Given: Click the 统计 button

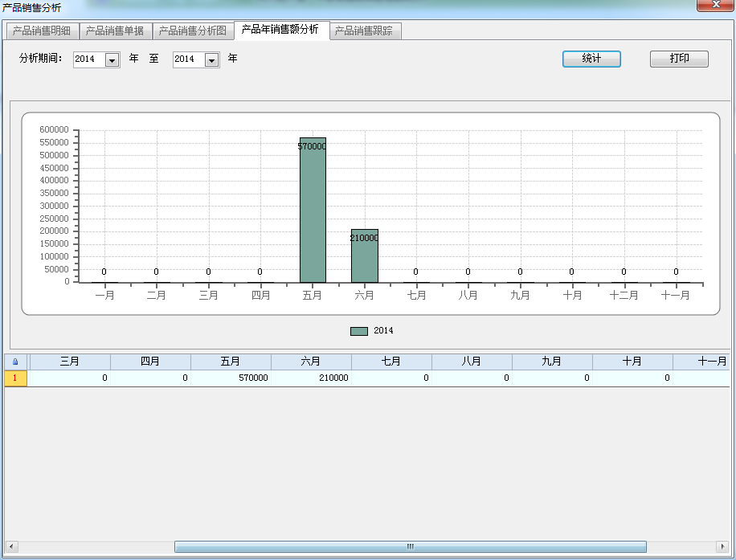Looking at the screenshot, I should click(x=591, y=59).
